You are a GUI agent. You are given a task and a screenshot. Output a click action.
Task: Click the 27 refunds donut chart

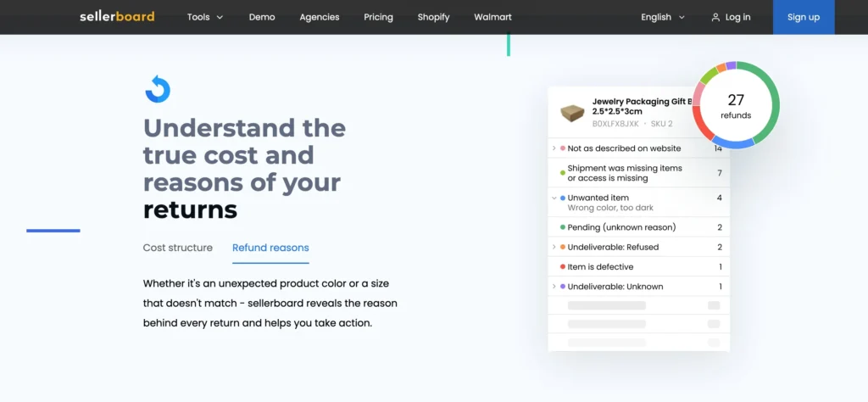pos(735,105)
